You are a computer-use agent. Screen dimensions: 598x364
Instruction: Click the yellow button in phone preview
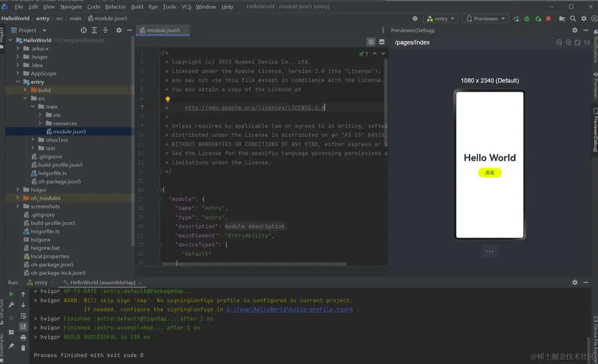pyautogui.click(x=490, y=173)
